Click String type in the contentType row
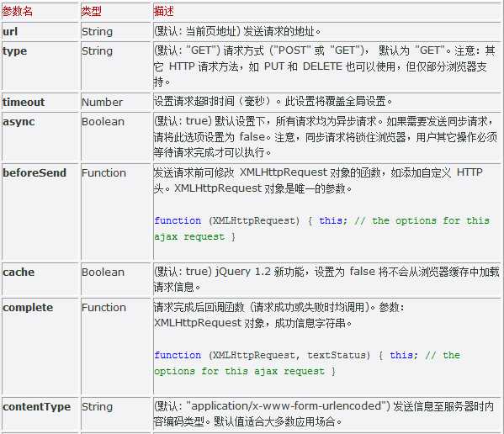The image size is (504, 434). coord(97,407)
